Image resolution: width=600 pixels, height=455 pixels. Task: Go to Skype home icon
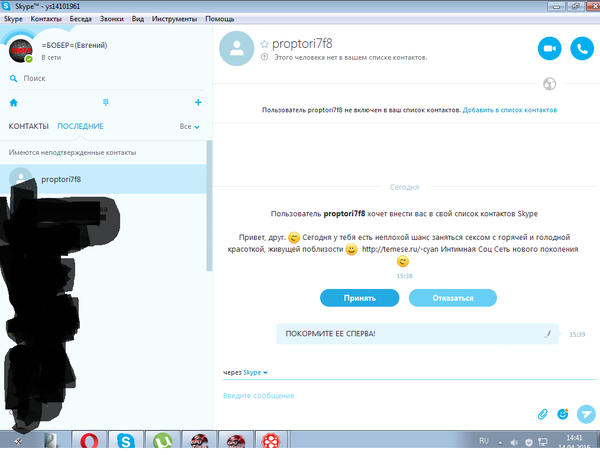[13, 102]
